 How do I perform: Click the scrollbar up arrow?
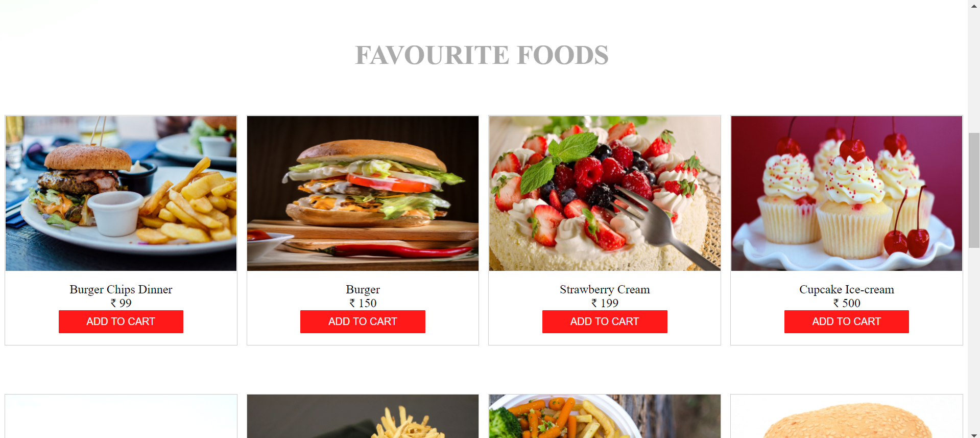974,5
